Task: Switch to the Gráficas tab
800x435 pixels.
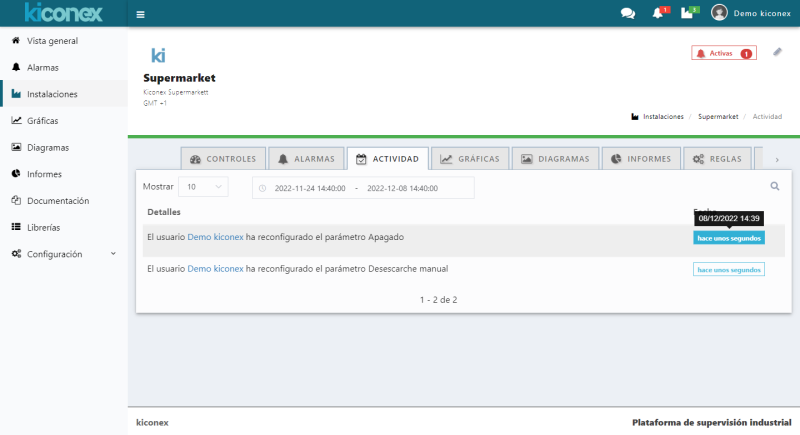Action: click(x=469, y=159)
